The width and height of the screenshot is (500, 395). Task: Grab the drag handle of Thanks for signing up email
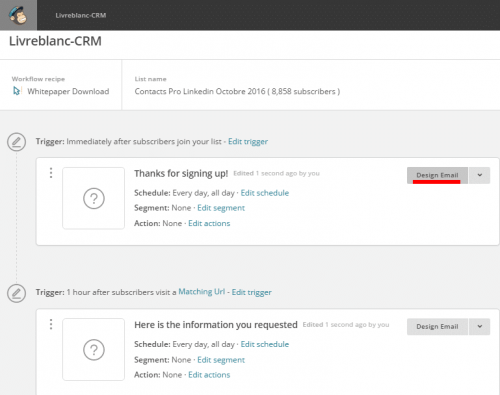pyautogui.click(x=51, y=173)
